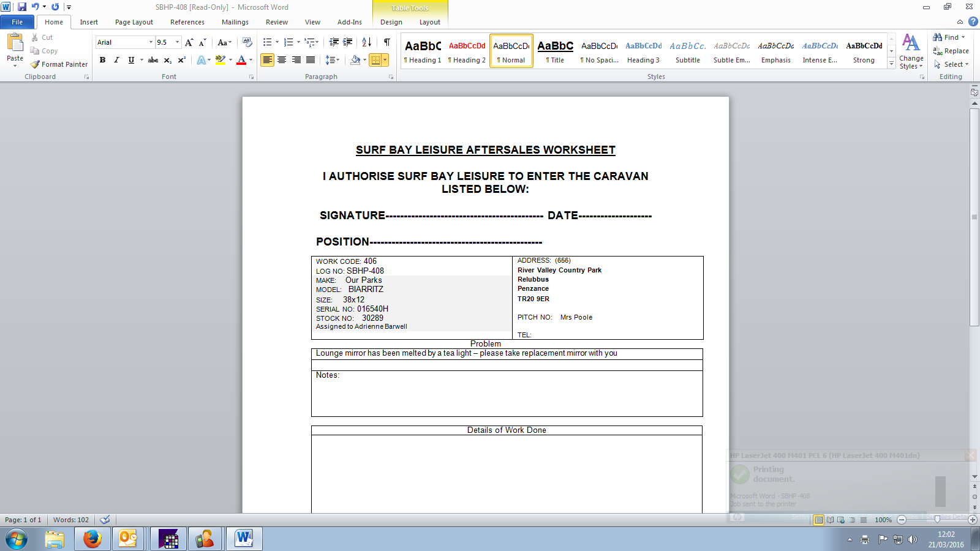Viewport: 980px width, 551px height.
Task: Go to the Review tab
Action: pos(277,22)
